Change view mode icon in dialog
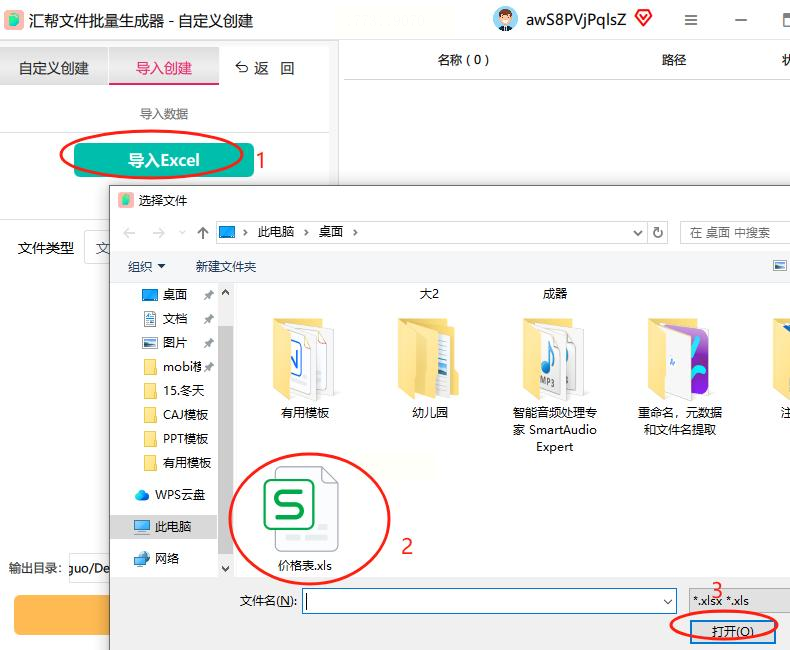Viewport: 790px width, 650px height. coord(779,266)
